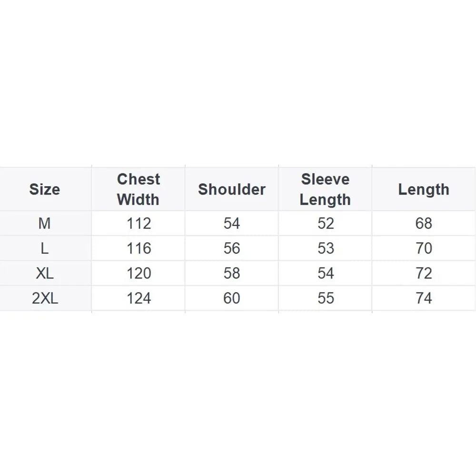476x476 pixels.
Task: Click the Size column header
Action: 45,189
